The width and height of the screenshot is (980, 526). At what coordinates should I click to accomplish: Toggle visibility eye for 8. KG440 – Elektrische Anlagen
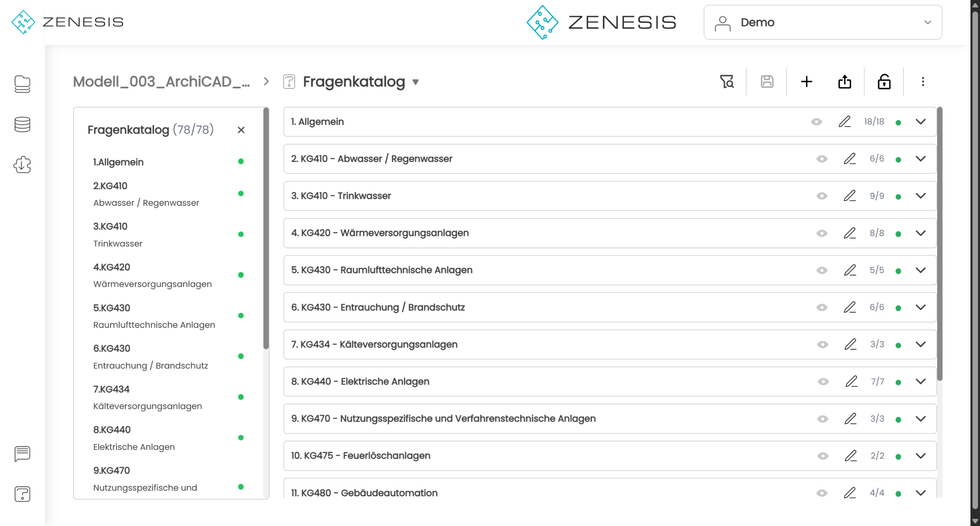(823, 381)
